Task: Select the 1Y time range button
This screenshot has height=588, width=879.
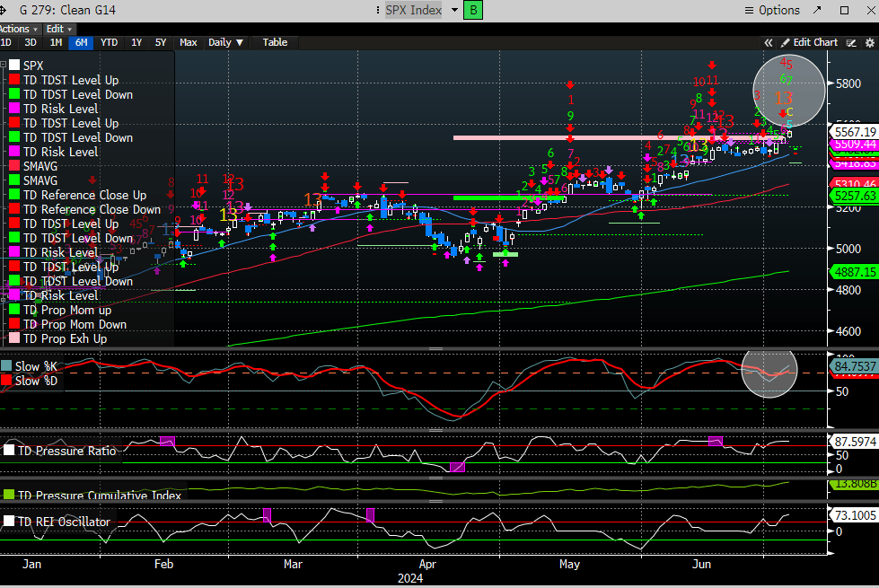Action: (136, 42)
